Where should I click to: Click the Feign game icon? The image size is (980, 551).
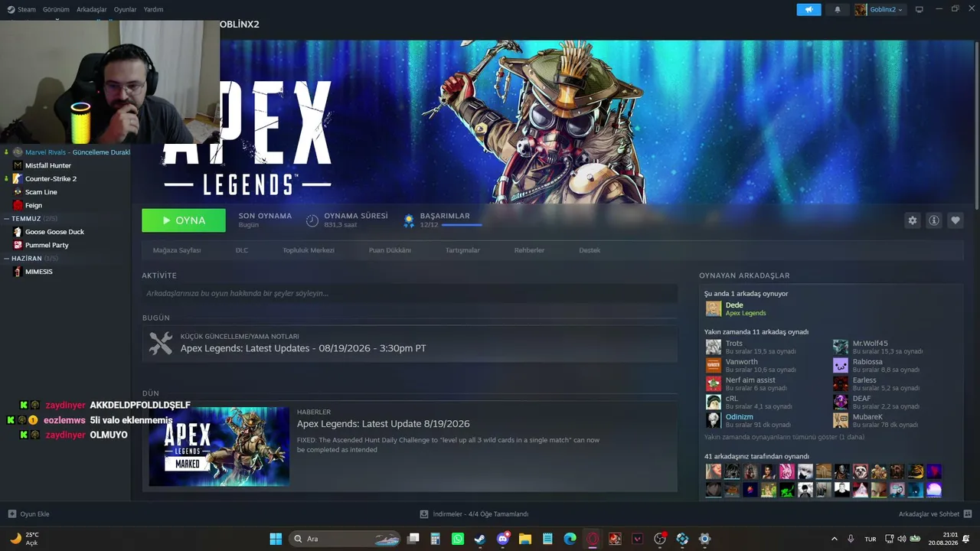18,205
